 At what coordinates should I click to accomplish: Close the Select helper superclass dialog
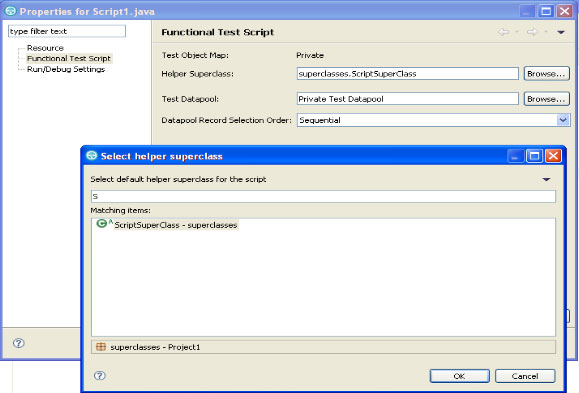pyautogui.click(x=553, y=156)
